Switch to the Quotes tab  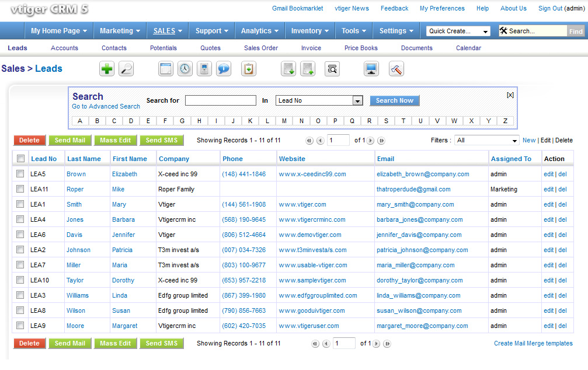point(210,48)
